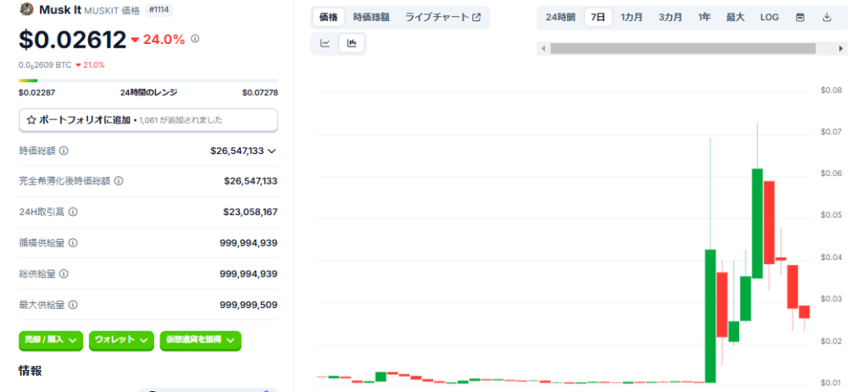Select the 1カ月 time range
This screenshot has height=392, width=868.
pos(632,17)
